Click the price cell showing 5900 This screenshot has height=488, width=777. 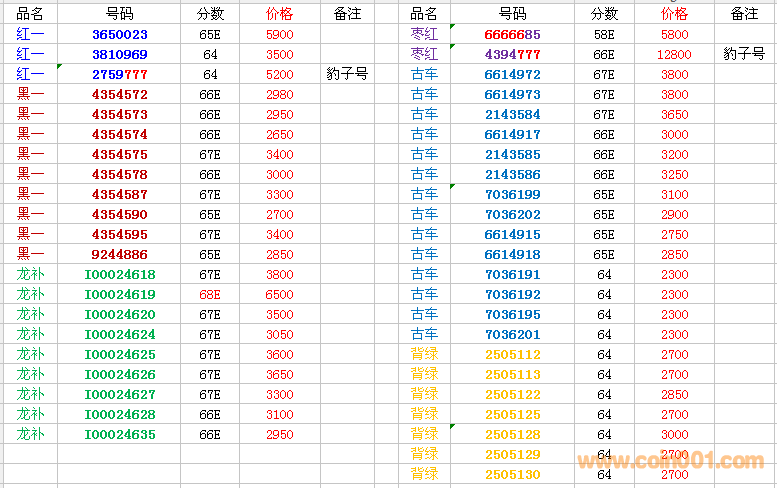280,34
